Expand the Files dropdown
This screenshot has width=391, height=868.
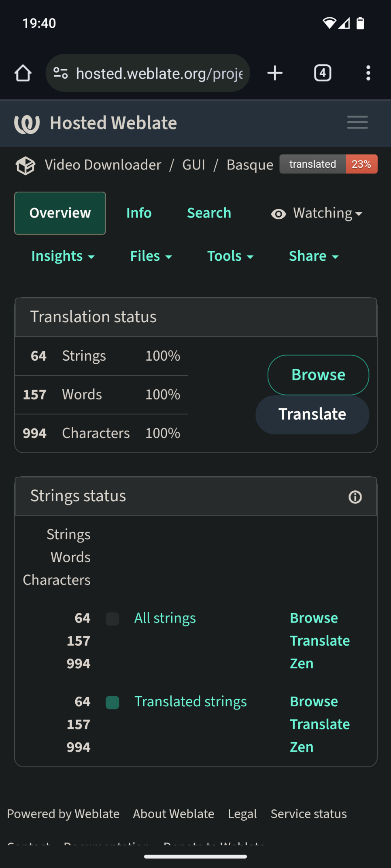(151, 256)
